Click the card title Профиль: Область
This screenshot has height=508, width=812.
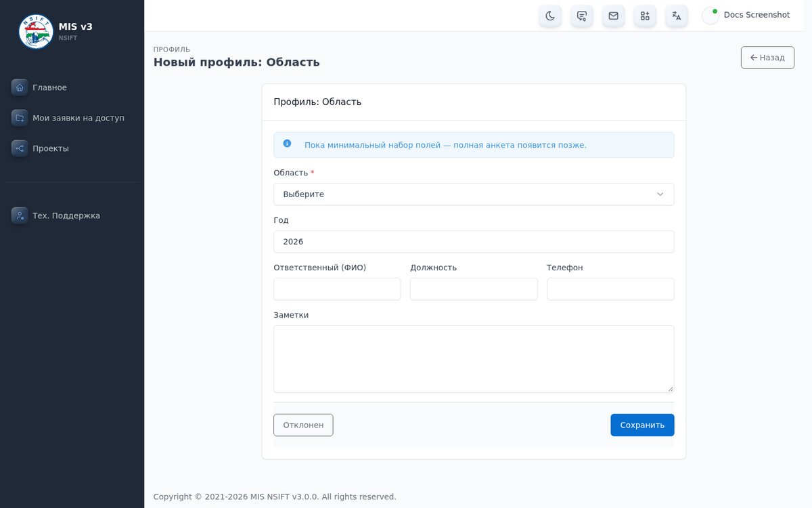pos(317,102)
